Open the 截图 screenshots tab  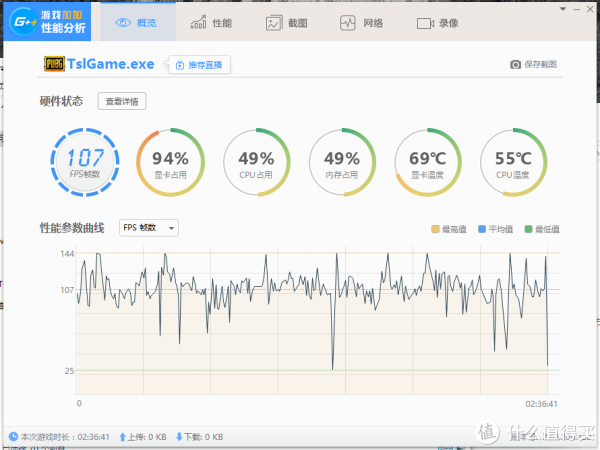[286, 22]
